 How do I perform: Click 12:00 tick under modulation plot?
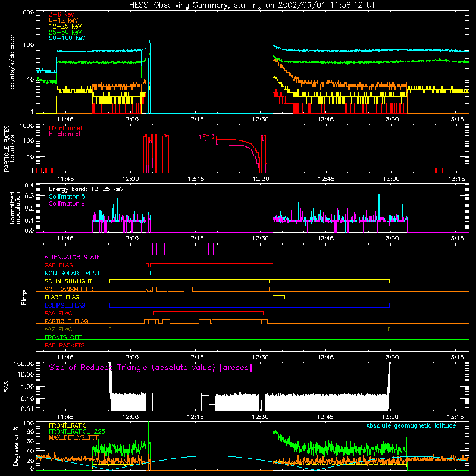coord(130,239)
